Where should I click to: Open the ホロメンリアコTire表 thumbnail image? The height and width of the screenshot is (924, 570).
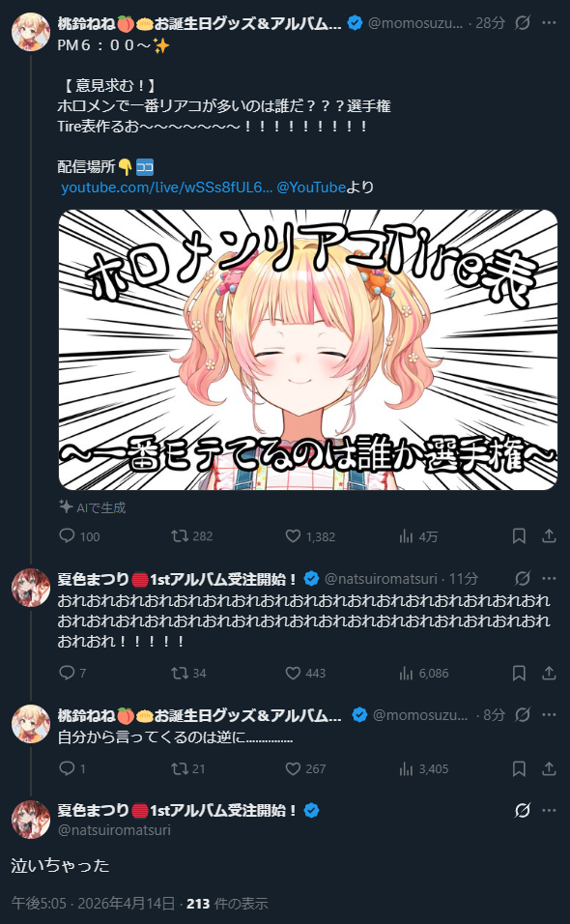[308, 350]
